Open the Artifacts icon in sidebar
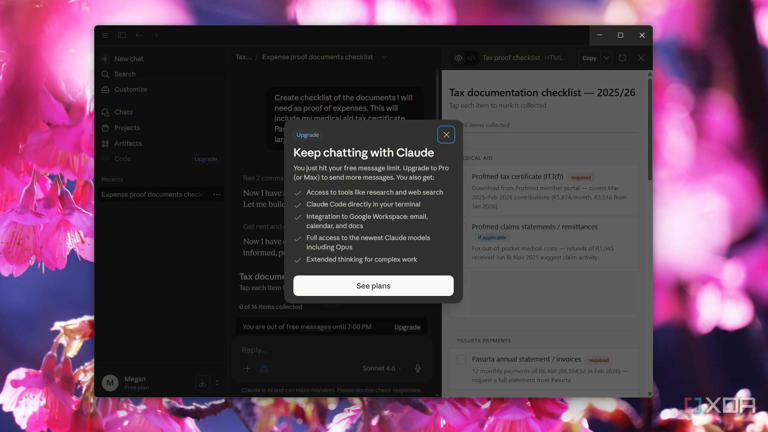 (106, 144)
